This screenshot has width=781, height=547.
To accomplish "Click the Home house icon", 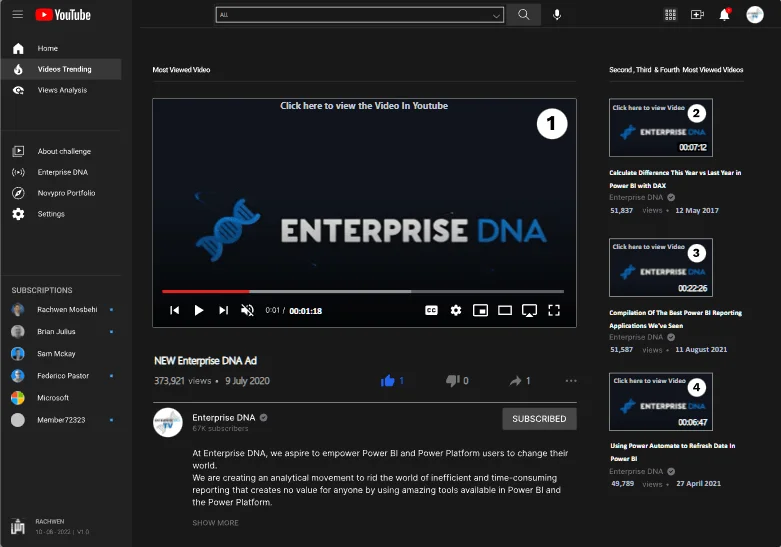I will (18, 48).
